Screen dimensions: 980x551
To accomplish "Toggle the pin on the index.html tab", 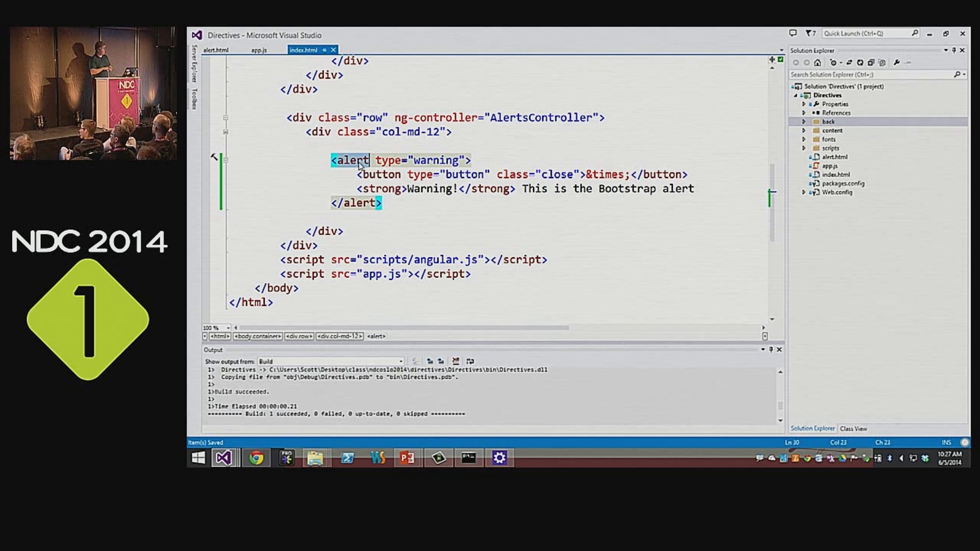I will click(325, 50).
